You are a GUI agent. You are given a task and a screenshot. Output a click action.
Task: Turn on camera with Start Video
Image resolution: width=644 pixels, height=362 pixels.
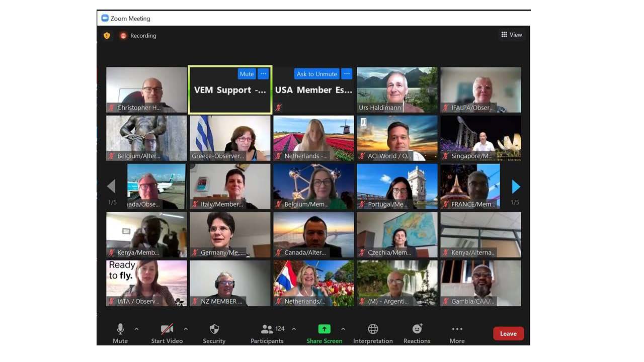pyautogui.click(x=167, y=329)
